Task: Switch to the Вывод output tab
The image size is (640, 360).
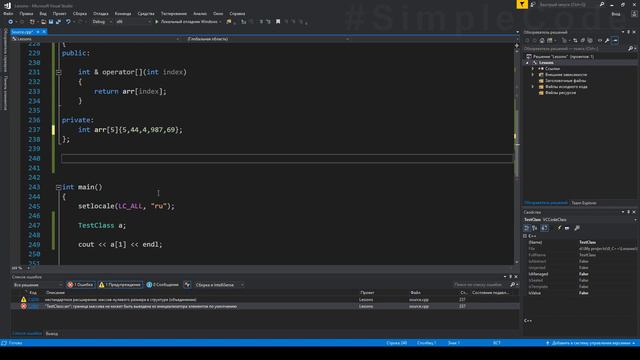Action: (x=52, y=333)
